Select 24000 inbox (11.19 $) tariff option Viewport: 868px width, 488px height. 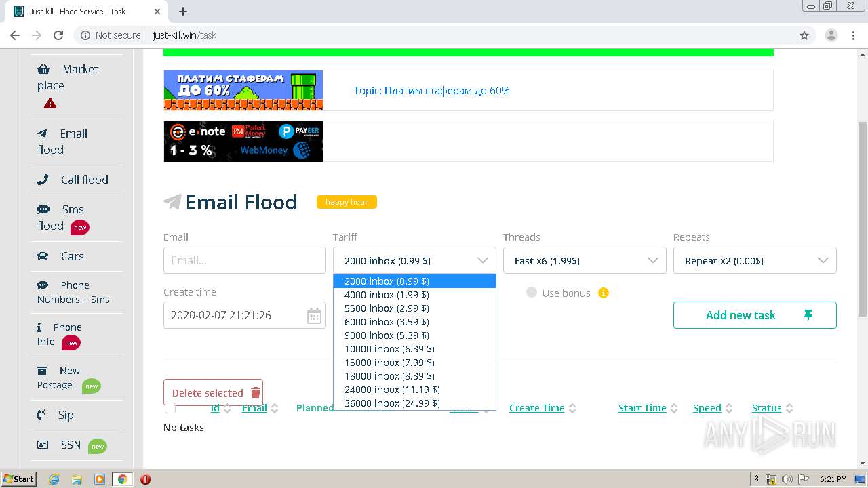tap(414, 390)
